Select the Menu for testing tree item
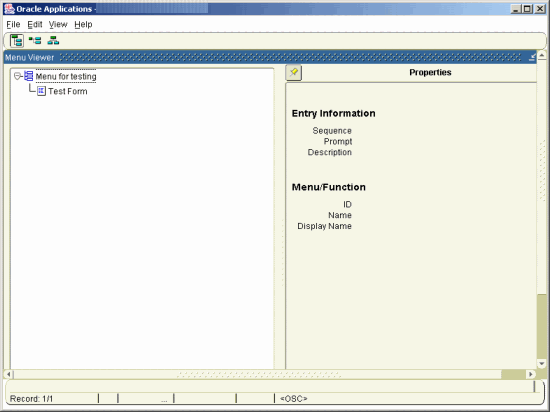This screenshot has width=550, height=412. coord(66,76)
